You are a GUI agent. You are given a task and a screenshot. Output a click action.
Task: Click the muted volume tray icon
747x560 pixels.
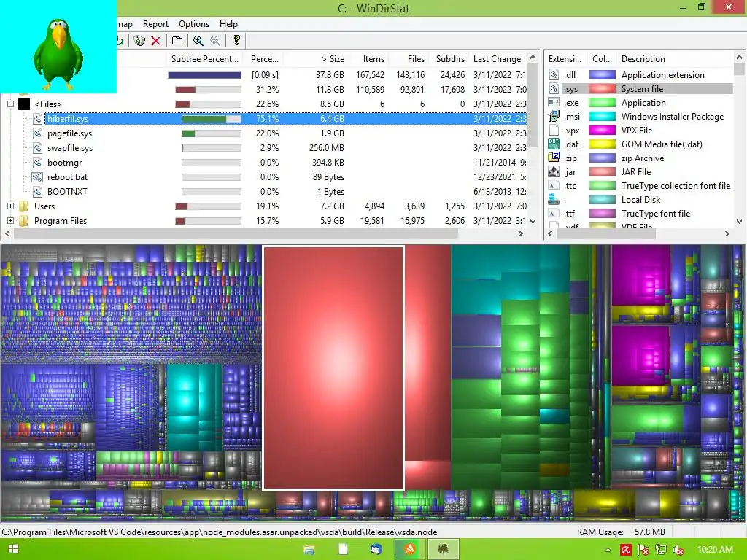678,550
